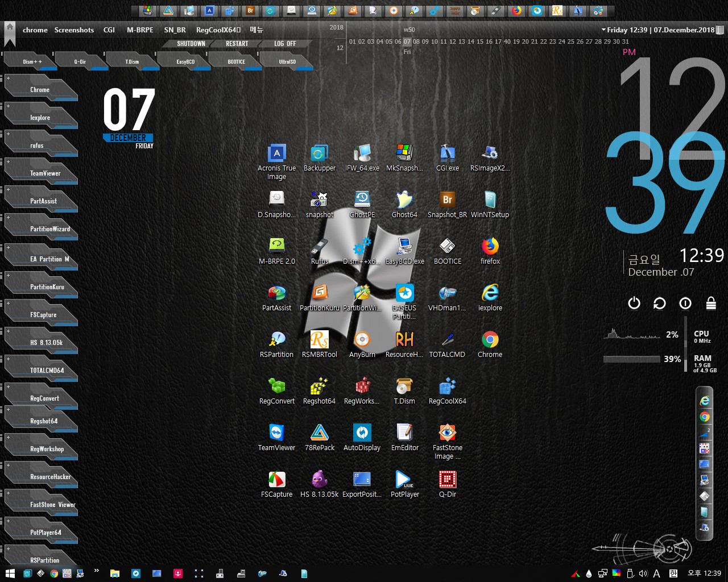
Task: Open 'chrome' in the top menu bar
Action: coord(35,30)
